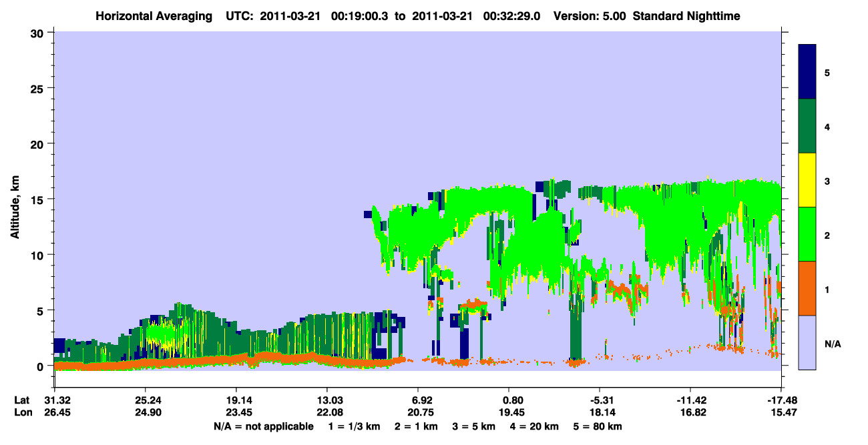Click legend text '2 = 1 km'
This screenshot has width=868, height=445.
coord(415,426)
